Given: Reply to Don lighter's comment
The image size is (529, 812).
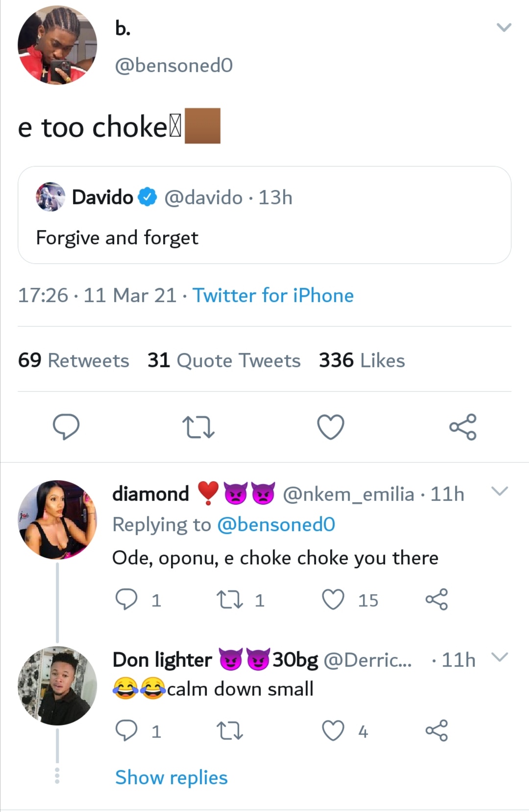Looking at the screenshot, I should pyautogui.click(x=126, y=731).
